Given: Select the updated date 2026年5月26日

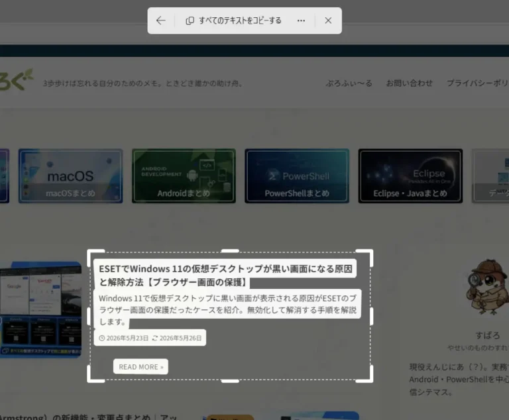Looking at the screenshot, I should tap(180, 339).
